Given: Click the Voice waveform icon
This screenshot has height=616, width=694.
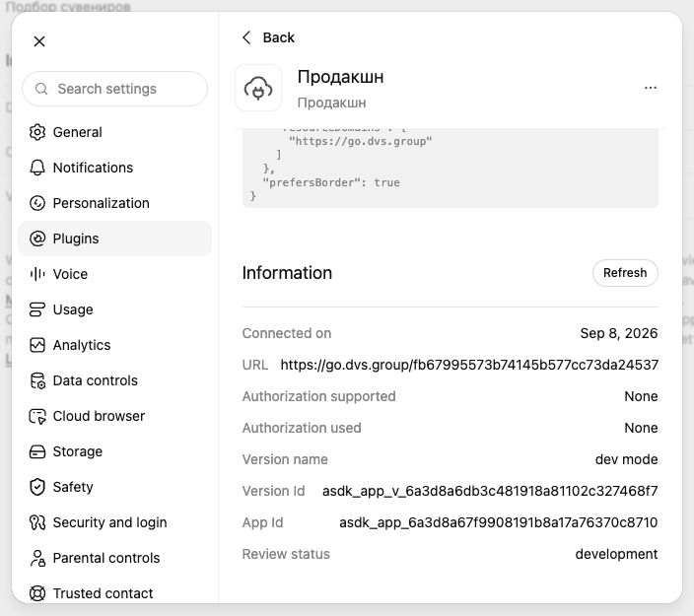Looking at the screenshot, I should click(37, 274).
